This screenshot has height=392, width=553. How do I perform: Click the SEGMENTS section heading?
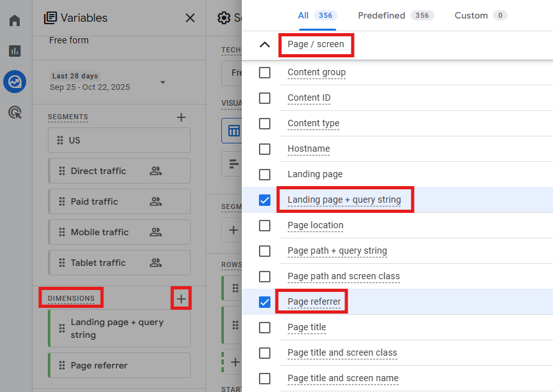click(68, 117)
